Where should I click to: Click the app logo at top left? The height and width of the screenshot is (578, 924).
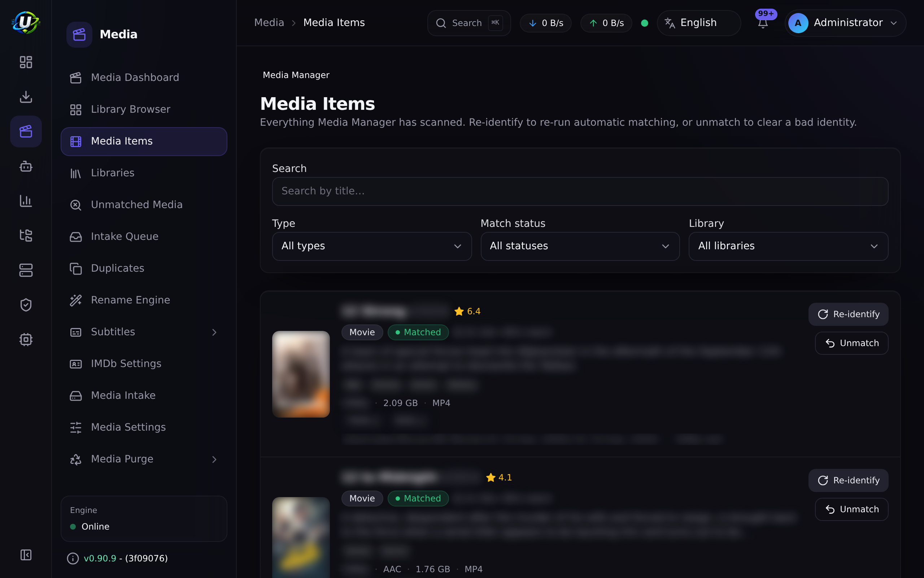click(x=26, y=22)
